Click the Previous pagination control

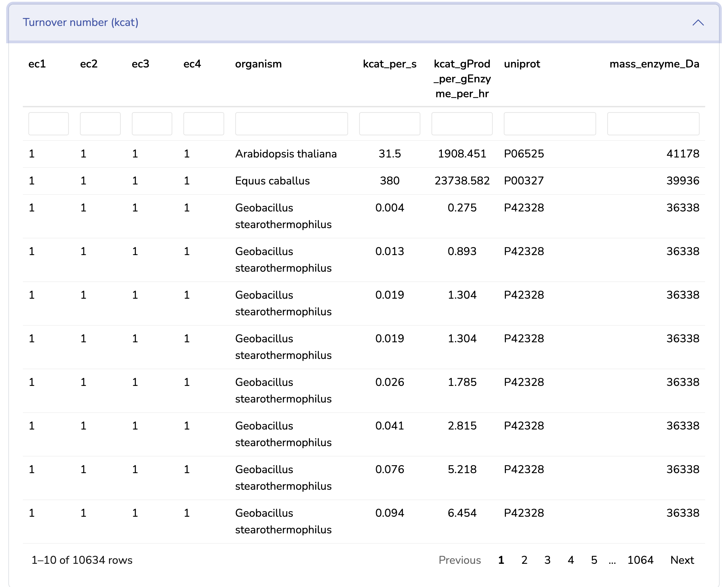(460, 560)
